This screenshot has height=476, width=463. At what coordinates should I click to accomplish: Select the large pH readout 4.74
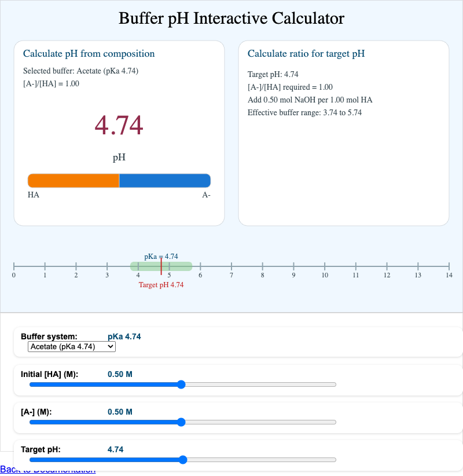tap(119, 125)
